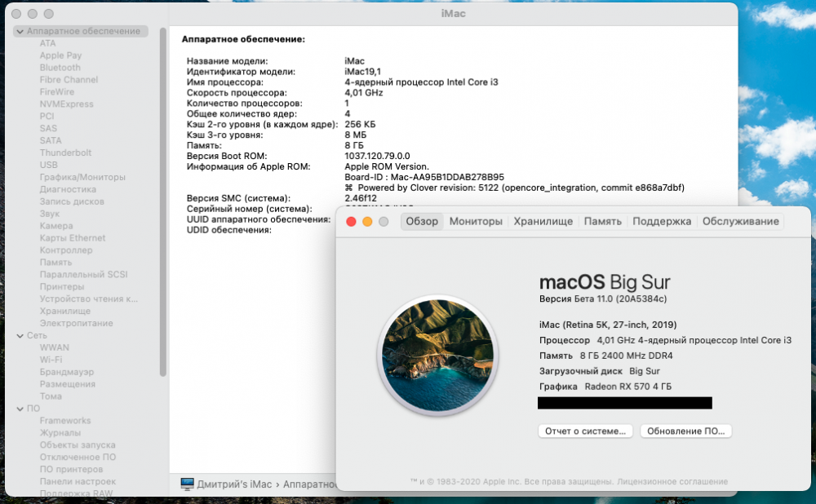Select NVMExpress in the sidebar
The image size is (816, 504).
coord(67,104)
